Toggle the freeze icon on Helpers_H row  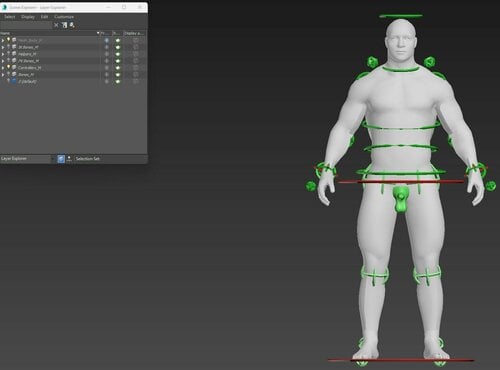tap(107, 54)
